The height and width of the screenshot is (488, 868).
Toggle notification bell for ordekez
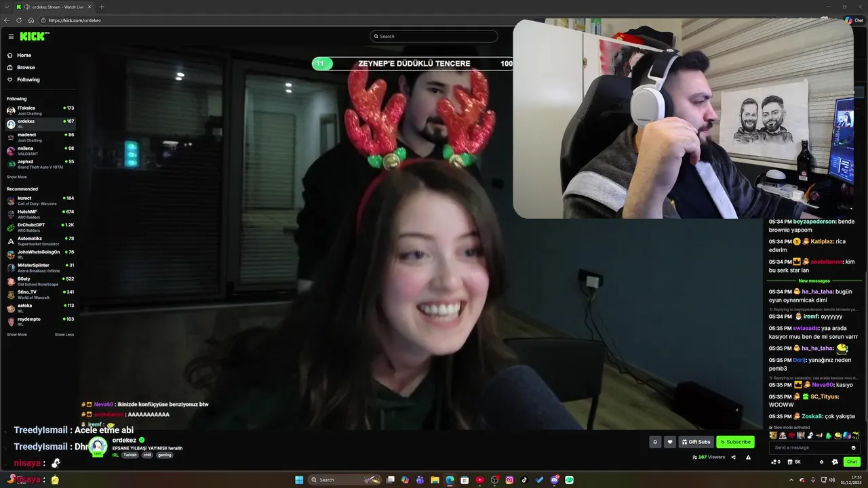click(655, 442)
